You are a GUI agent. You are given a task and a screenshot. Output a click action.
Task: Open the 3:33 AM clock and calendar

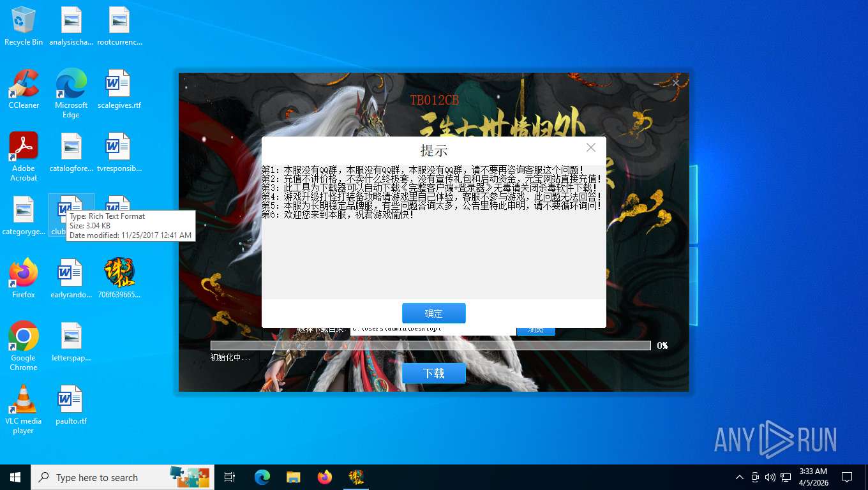click(813, 477)
